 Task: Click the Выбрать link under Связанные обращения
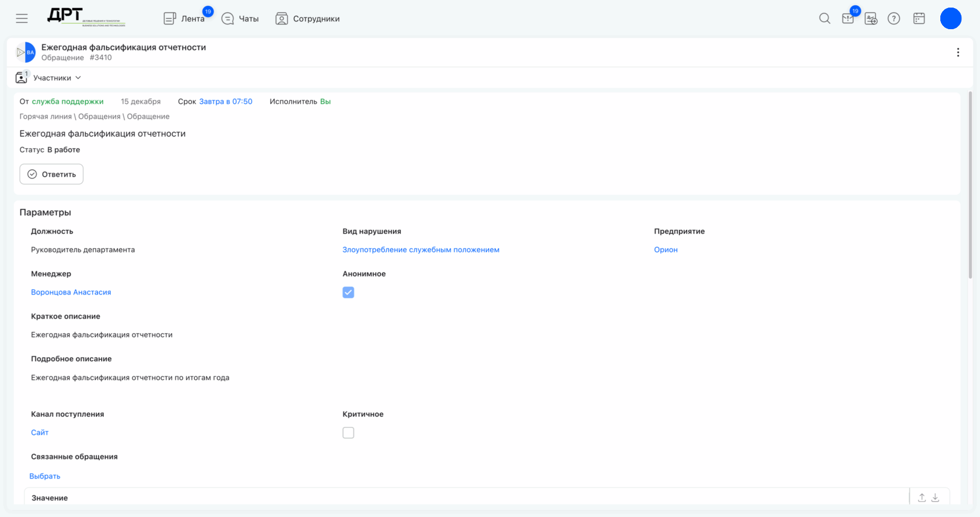tap(45, 476)
